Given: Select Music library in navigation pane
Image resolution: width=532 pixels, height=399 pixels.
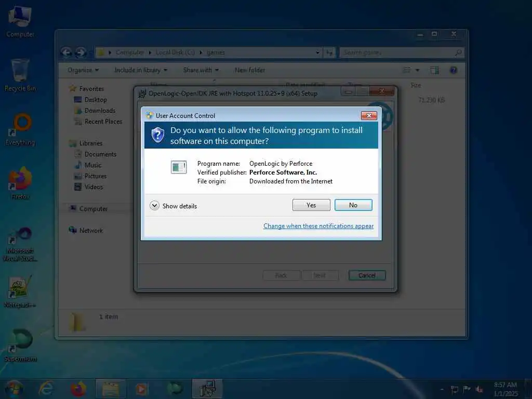Looking at the screenshot, I should click(92, 165).
